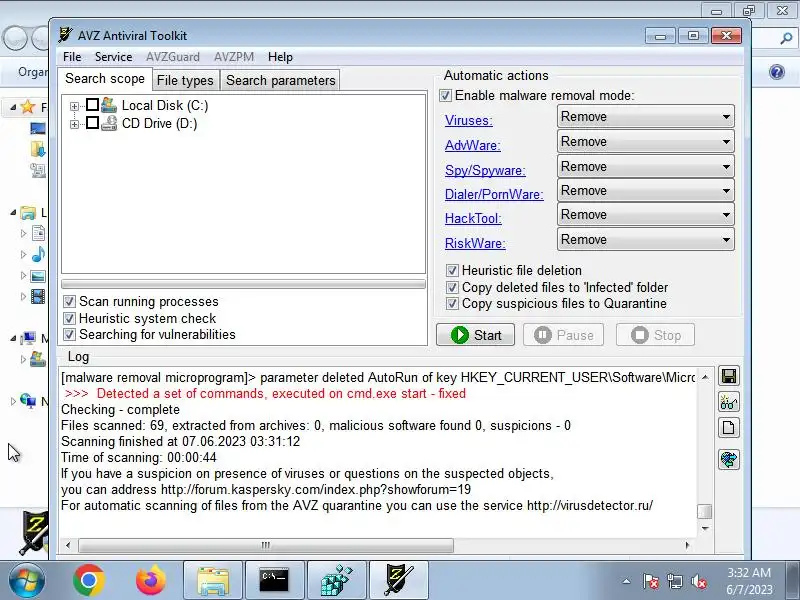Switch to the Search scope tab
800x600 pixels.
(105, 79)
